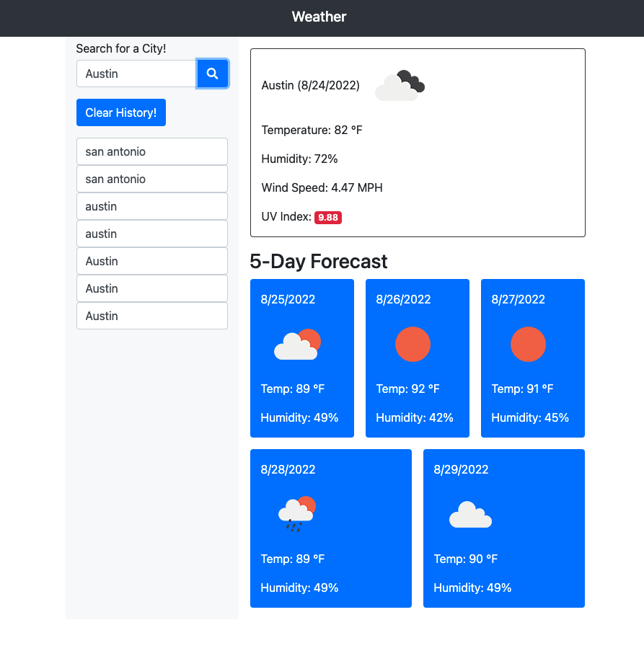Open the first san antonio history entry
This screenshot has width=644, height=669.
[151, 151]
